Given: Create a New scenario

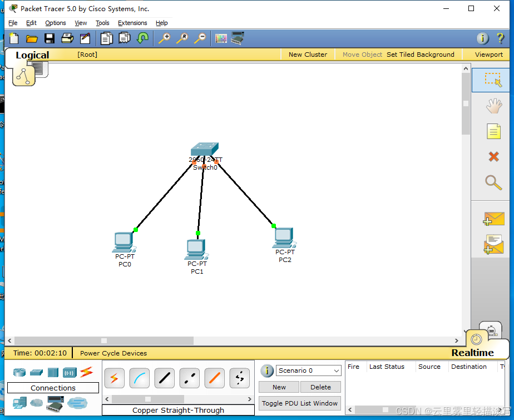Looking at the screenshot, I should click(279, 387).
